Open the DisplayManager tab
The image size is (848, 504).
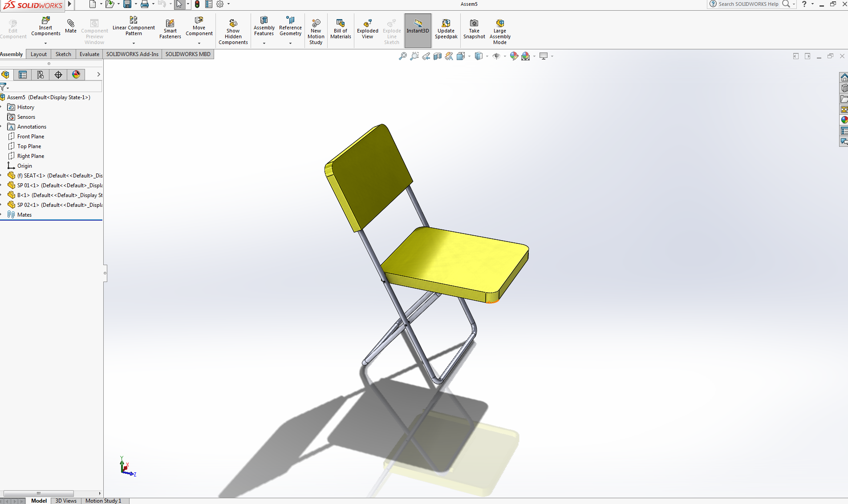coord(76,75)
